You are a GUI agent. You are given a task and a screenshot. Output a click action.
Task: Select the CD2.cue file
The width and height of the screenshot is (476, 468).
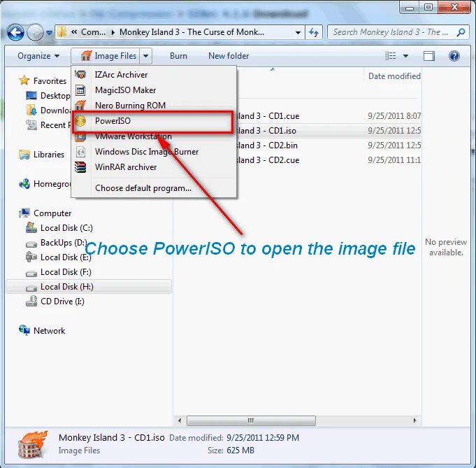267,160
